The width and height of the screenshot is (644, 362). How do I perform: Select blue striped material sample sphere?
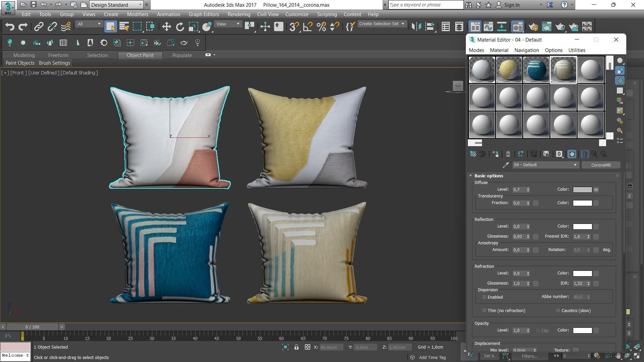[536, 70]
